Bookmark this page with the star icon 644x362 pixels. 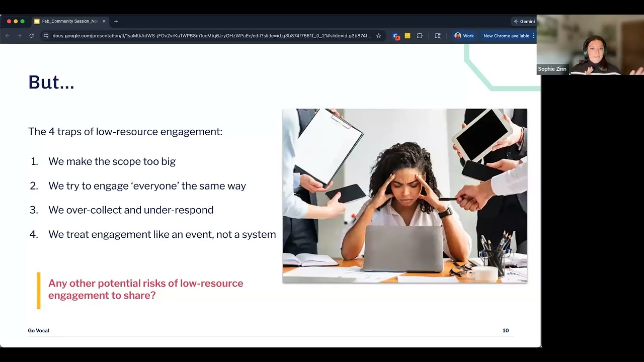[379, 36]
